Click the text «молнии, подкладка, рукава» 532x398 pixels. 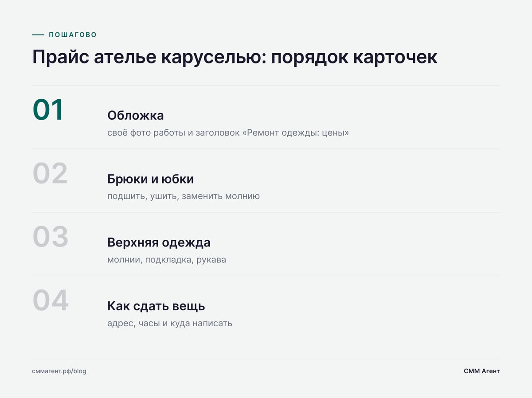[167, 260]
